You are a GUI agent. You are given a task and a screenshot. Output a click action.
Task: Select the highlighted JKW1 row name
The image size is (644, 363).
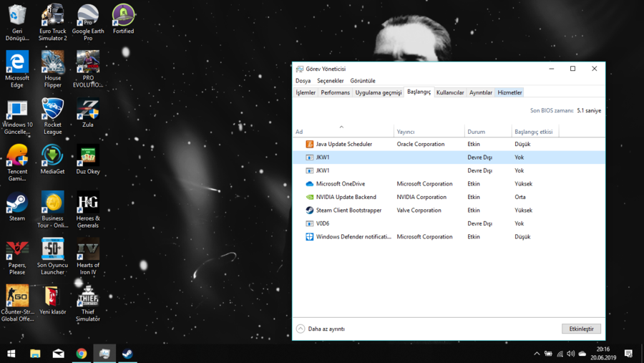pyautogui.click(x=323, y=157)
